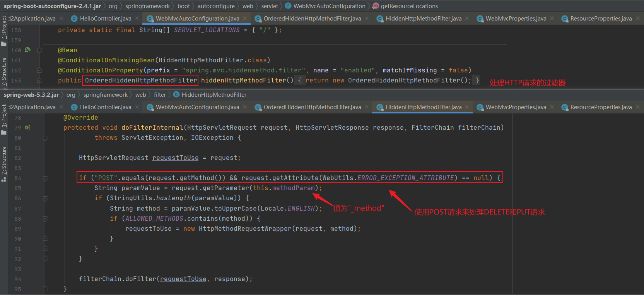Click line number 163 in the gutter
Screen dimensions: 644x295
[x=16, y=81]
